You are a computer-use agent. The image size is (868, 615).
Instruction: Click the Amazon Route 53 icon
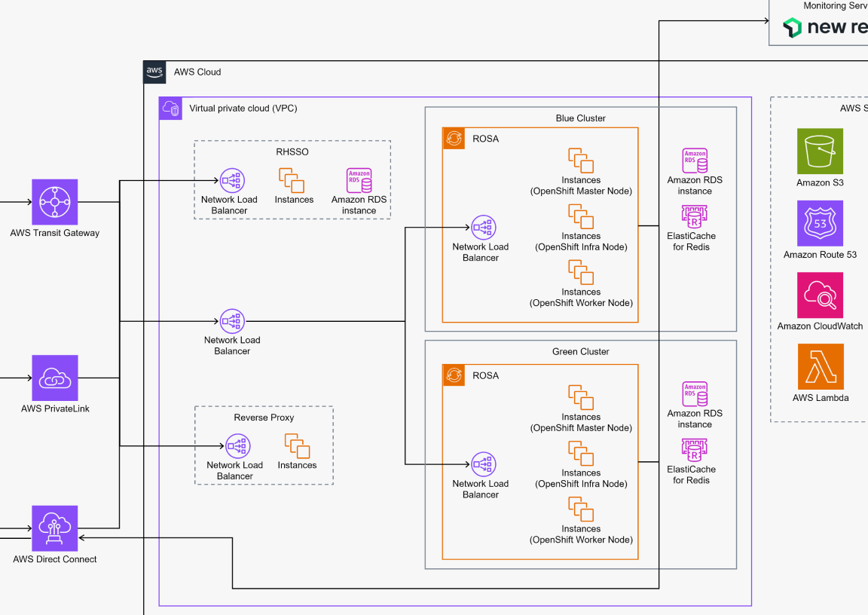point(821,223)
